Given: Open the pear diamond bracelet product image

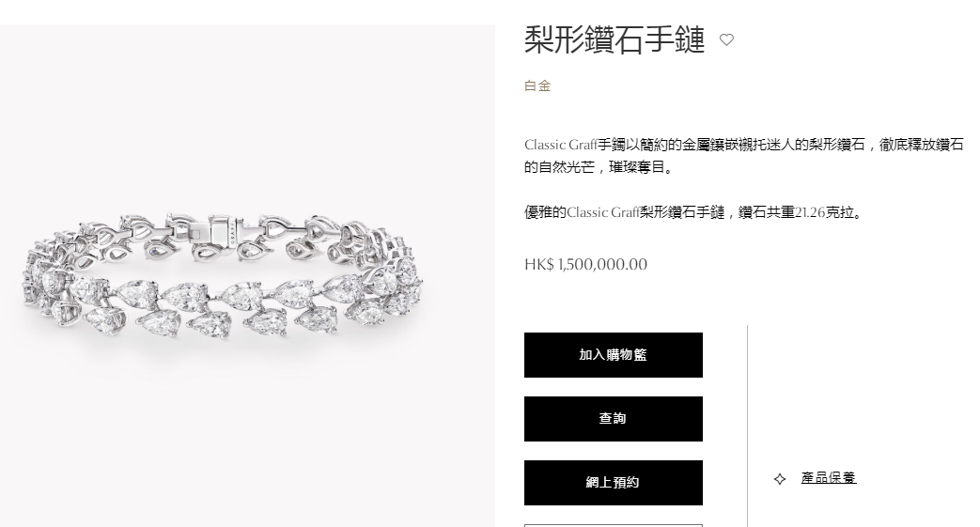Looking at the screenshot, I should [247, 275].
